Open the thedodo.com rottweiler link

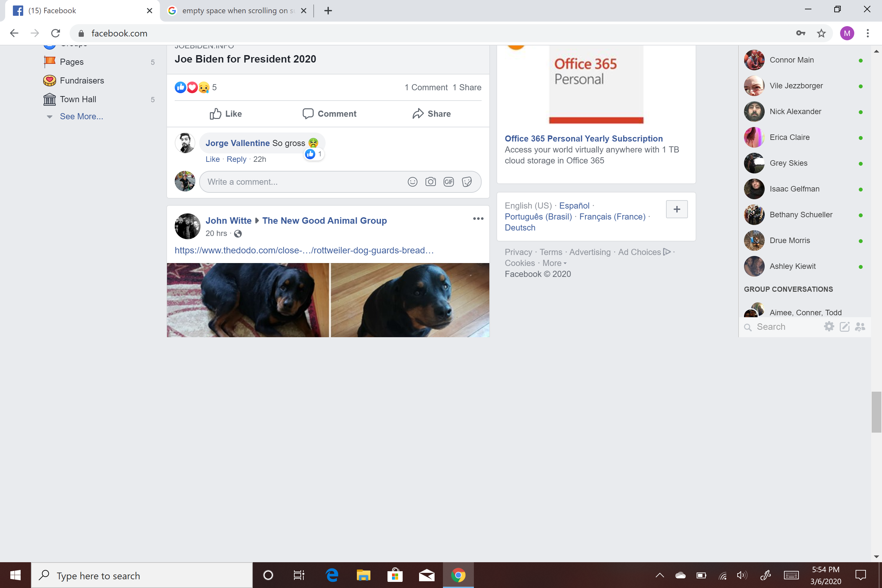[304, 250]
